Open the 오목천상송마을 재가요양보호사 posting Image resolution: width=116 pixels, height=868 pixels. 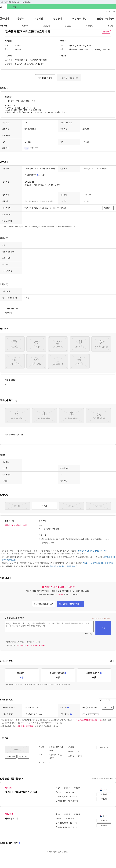tap(21, 792)
